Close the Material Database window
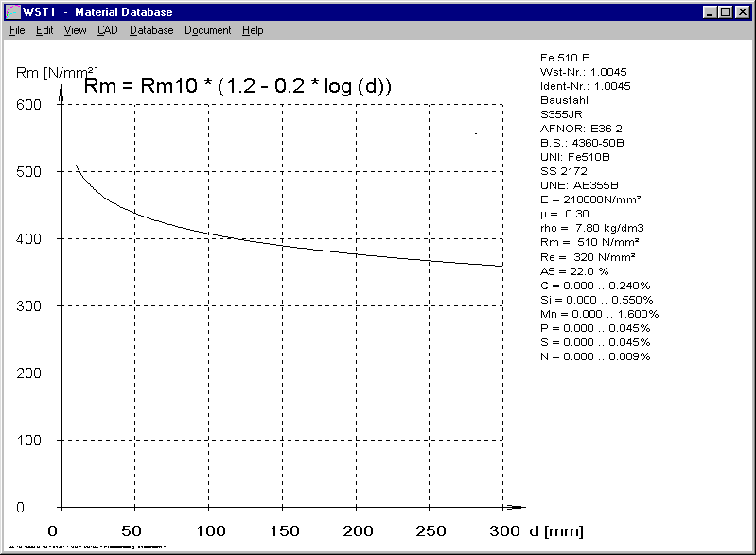756x555 pixels. pyautogui.click(x=743, y=12)
